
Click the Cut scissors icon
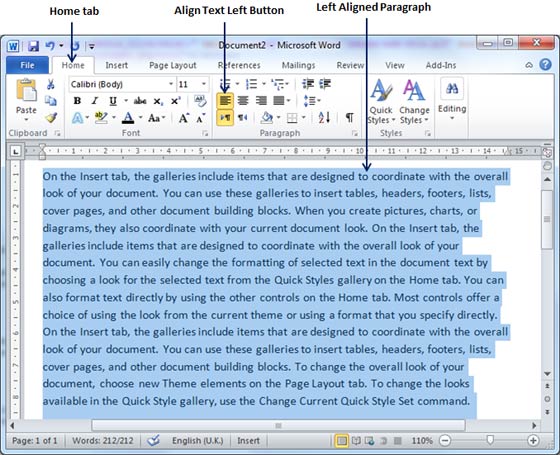[x=51, y=84]
